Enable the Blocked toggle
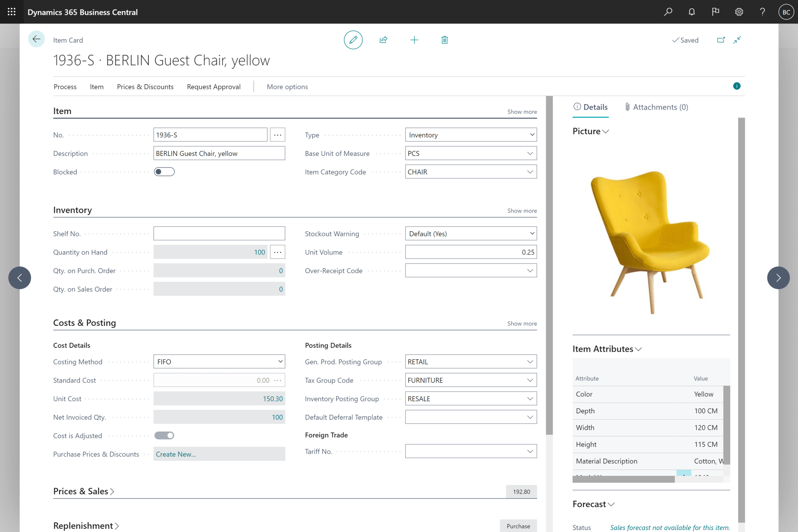Image resolution: width=798 pixels, height=532 pixels. [164, 171]
